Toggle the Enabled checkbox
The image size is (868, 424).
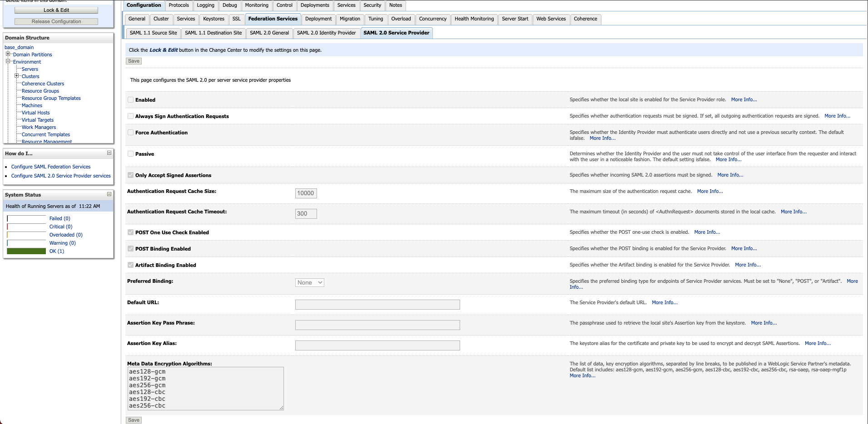click(131, 100)
